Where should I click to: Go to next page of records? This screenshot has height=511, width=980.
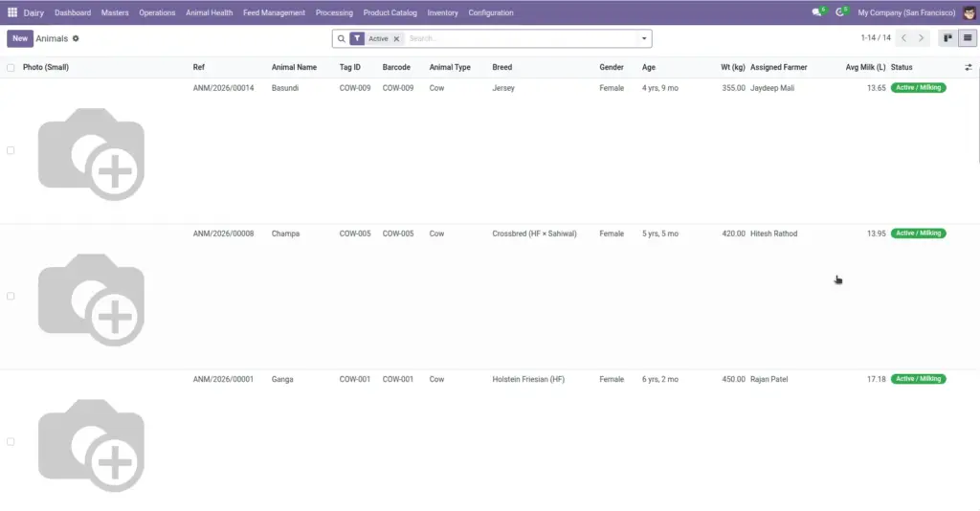coord(921,38)
